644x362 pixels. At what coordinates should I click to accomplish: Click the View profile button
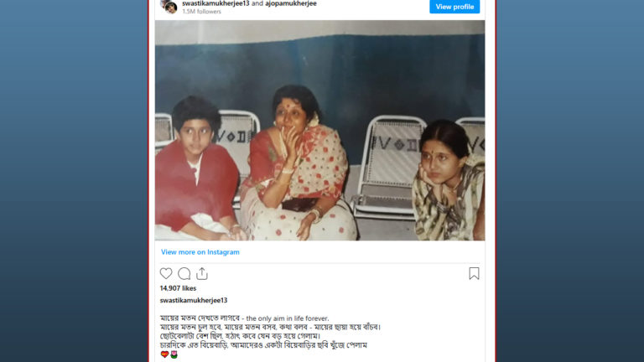pos(454,7)
